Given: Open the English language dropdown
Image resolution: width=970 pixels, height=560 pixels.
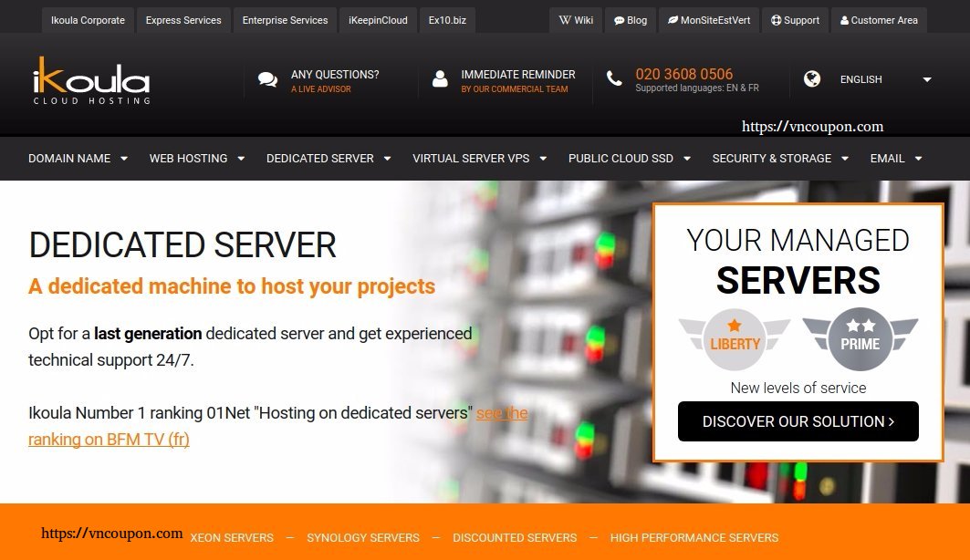Looking at the screenshot, I should coord(883,79).
